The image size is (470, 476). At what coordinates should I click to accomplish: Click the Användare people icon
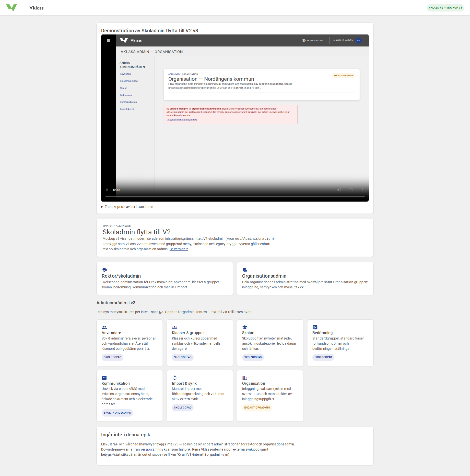click(104, 327)
